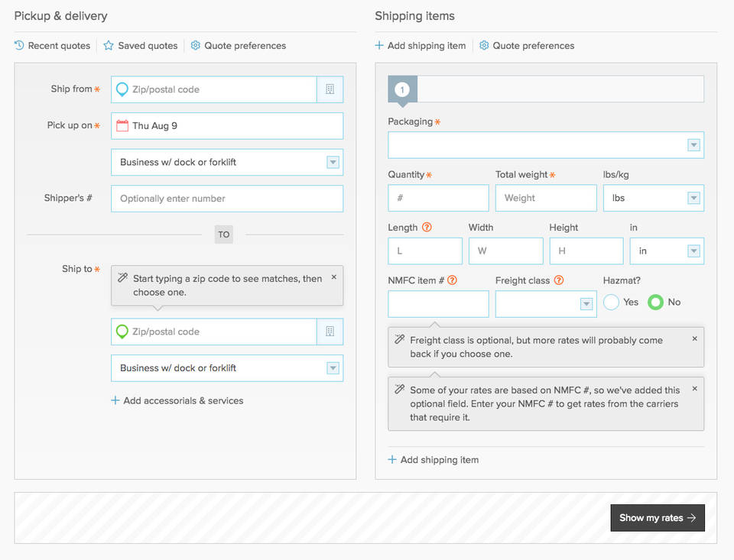
Task: Open the Packaging dropdown
Action: pos(545,145)
